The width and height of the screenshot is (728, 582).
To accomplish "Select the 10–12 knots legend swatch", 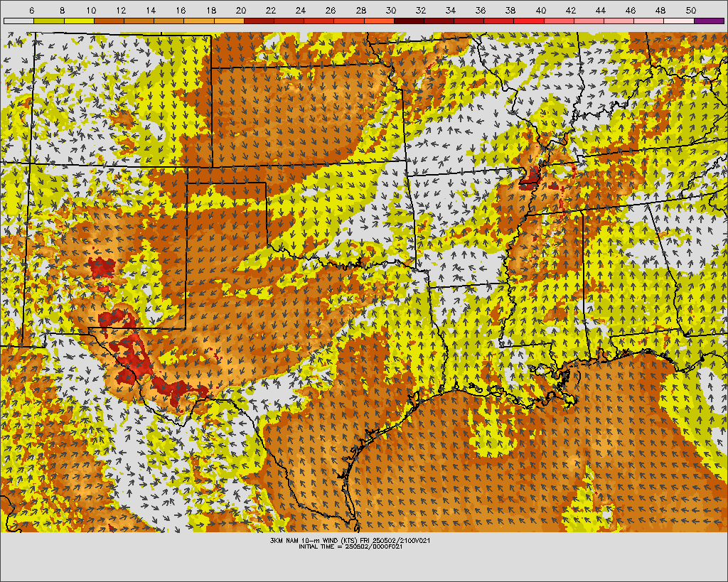I will point(109,21).
